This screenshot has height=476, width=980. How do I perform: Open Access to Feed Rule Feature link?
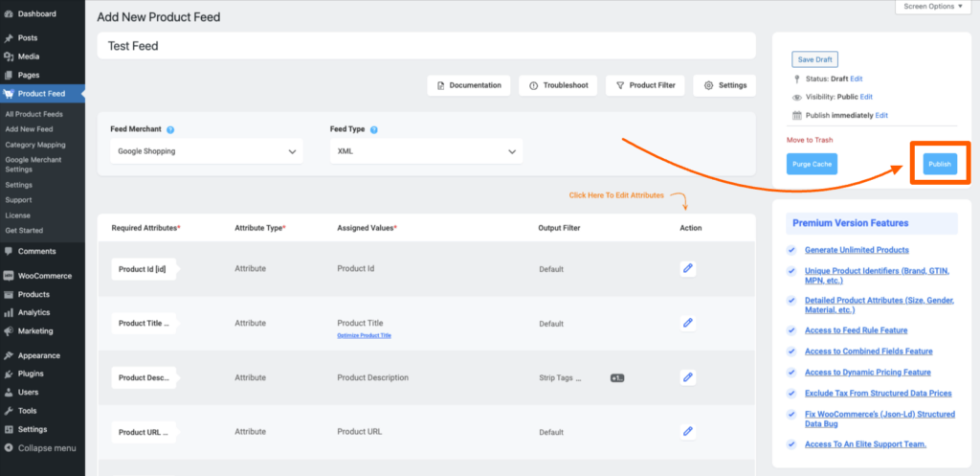(x=856, y=330)
